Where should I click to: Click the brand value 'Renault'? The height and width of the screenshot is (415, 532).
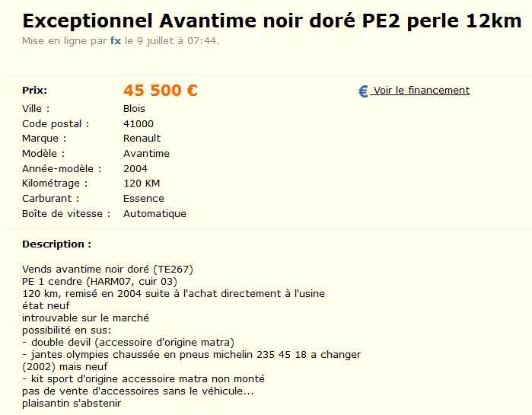142,139
